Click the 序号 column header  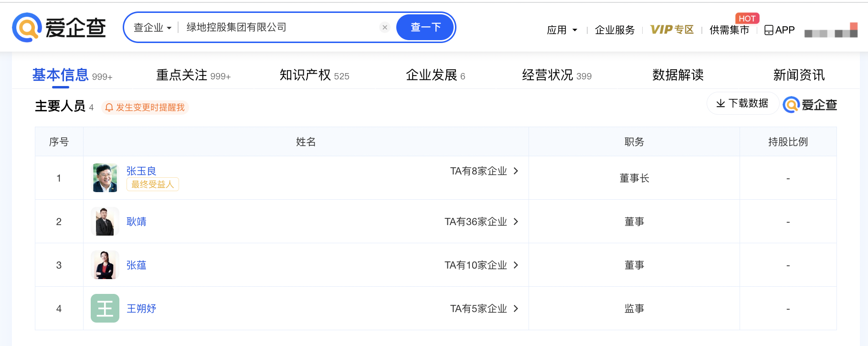pos(59,142)
